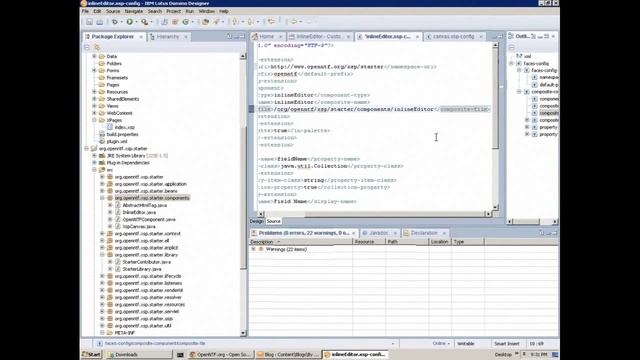Image resolution: width=640 pixels, height=360 pixels.
Task: Click the Save icon in the toolbar
Action: click(89, 22)
